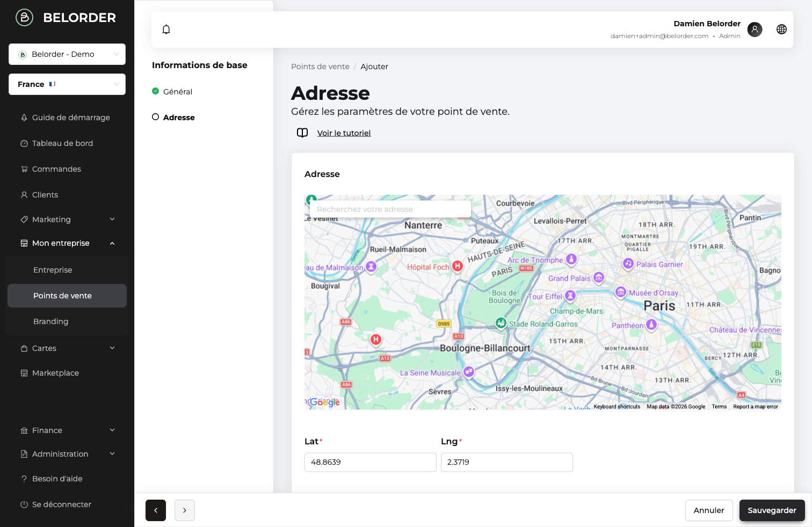
Task: Expand the Cartes menu chevron
Action: click(x=112, y=348)
